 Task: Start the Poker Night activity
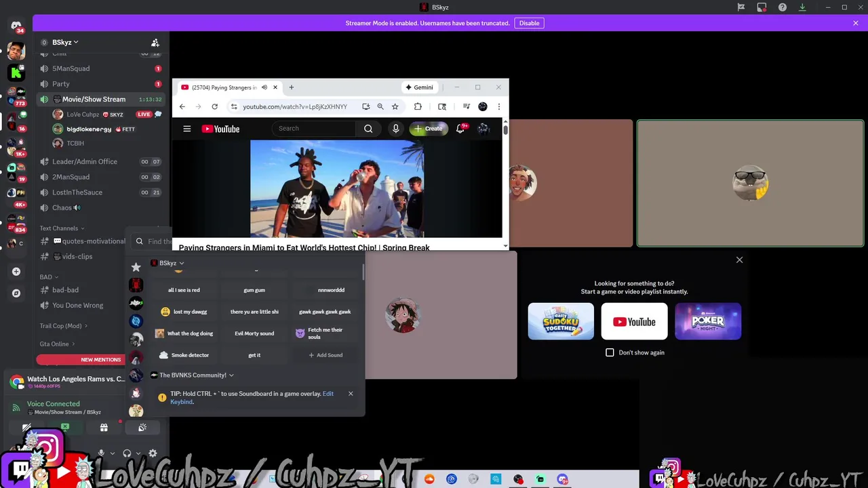(708, 321)
